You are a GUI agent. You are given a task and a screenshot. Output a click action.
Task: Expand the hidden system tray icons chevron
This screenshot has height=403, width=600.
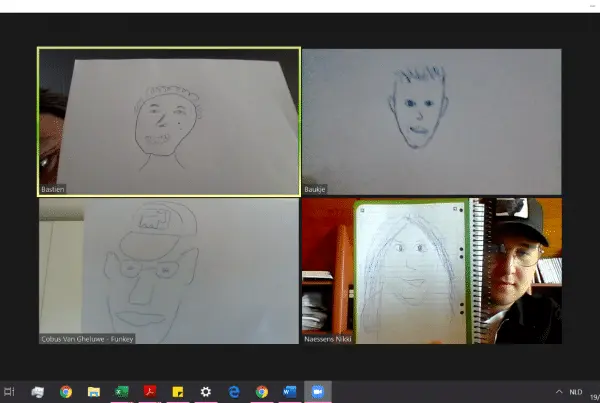(x=558, y=392)
